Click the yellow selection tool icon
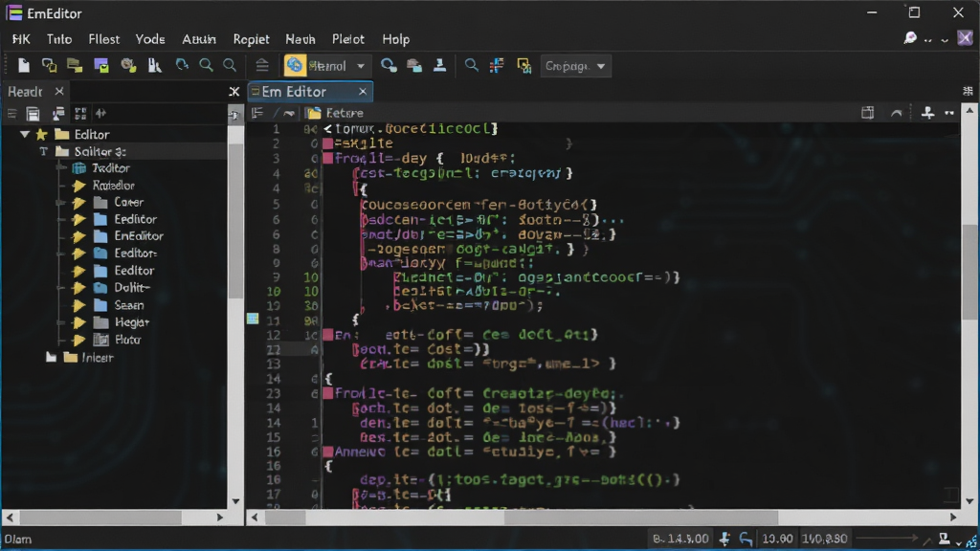 (x=523, y=66)
